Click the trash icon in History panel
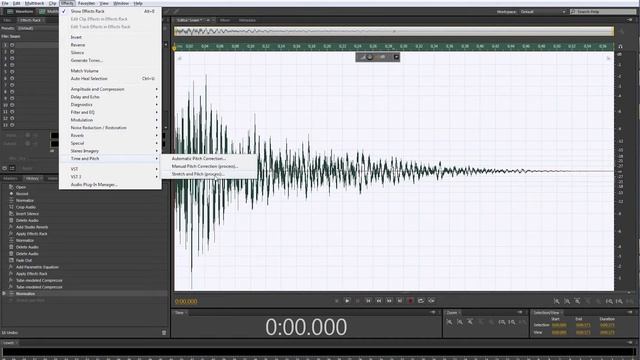The height and width of the screenshot is (360, 640). 164,333
